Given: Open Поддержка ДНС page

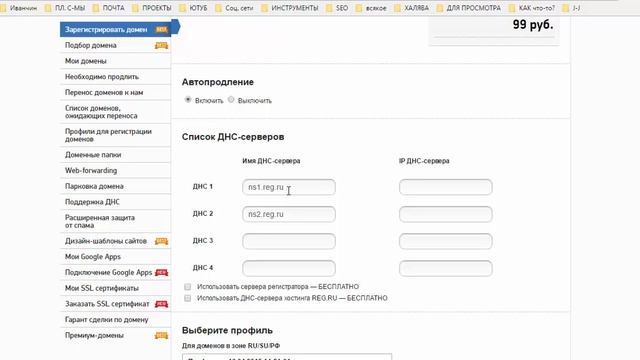Looking at the screenshot, I should click(116, 202).
